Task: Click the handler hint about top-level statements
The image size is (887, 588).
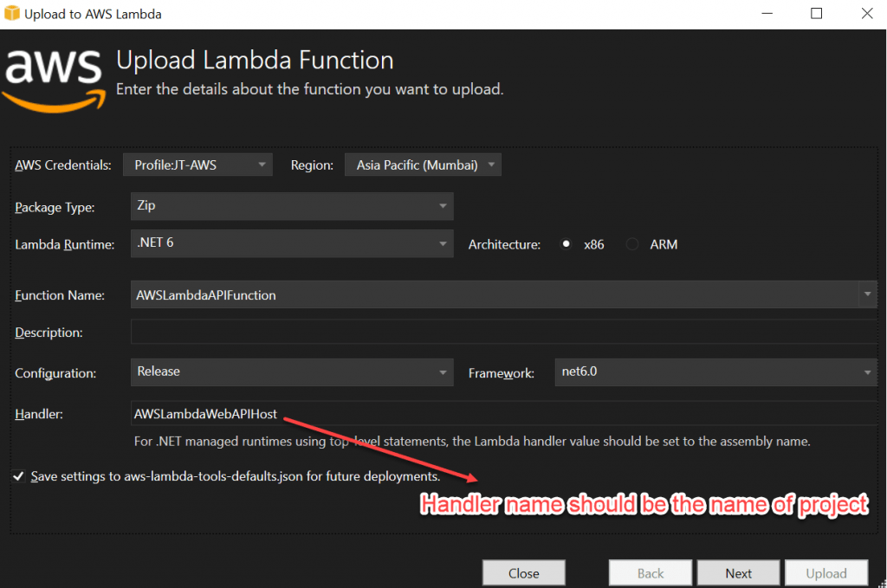Action: coord(472,441)
